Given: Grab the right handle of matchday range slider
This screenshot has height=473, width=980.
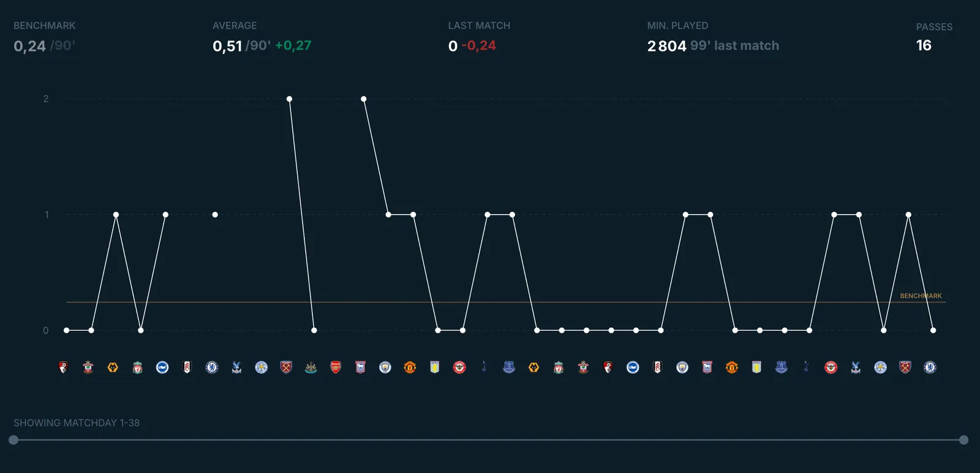Looking at the screenshot, I should coord(963,440).
